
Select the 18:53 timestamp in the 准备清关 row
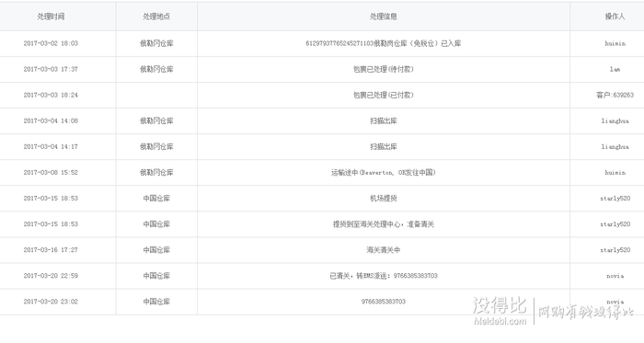pos(51,224)
